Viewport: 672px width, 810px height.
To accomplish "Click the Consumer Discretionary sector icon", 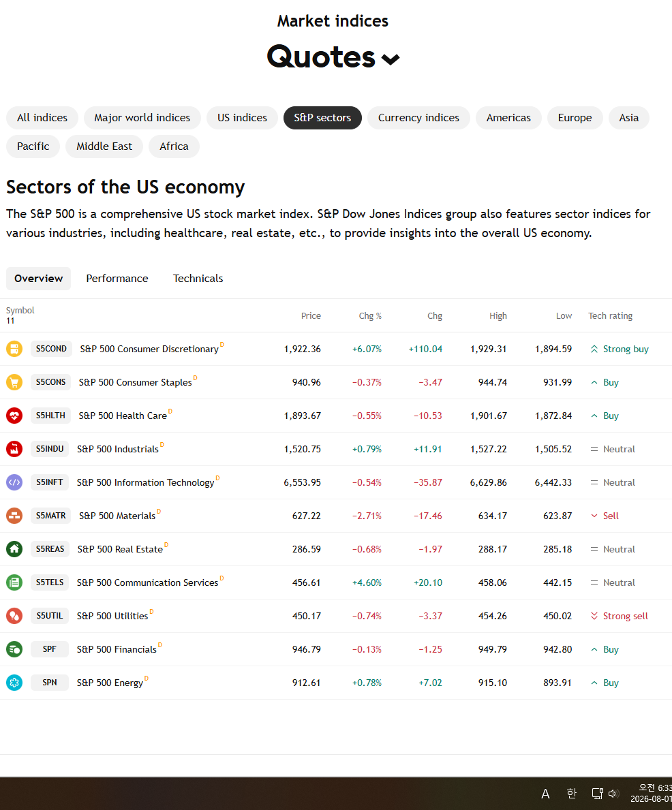I will (14, 349).
